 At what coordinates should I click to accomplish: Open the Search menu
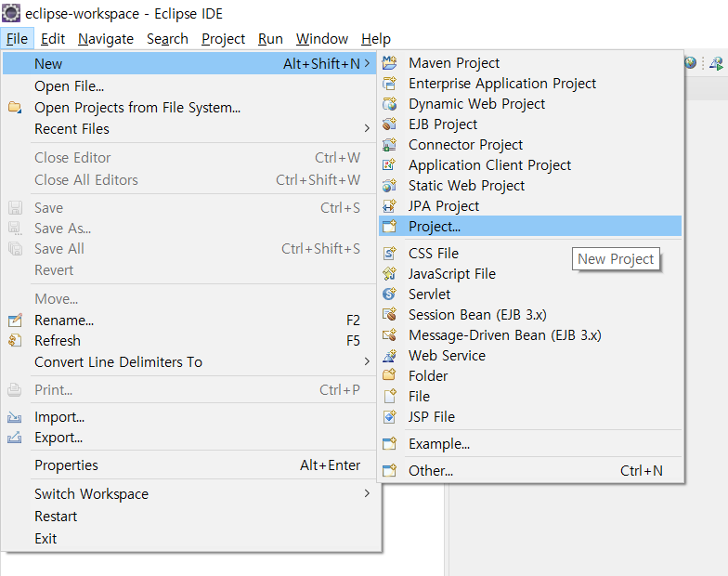coord(167,39)
